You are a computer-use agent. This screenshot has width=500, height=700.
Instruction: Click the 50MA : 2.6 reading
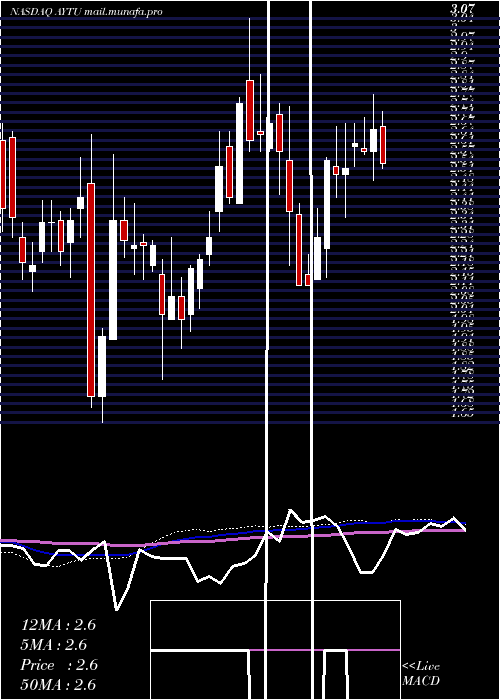pos(58,685)
